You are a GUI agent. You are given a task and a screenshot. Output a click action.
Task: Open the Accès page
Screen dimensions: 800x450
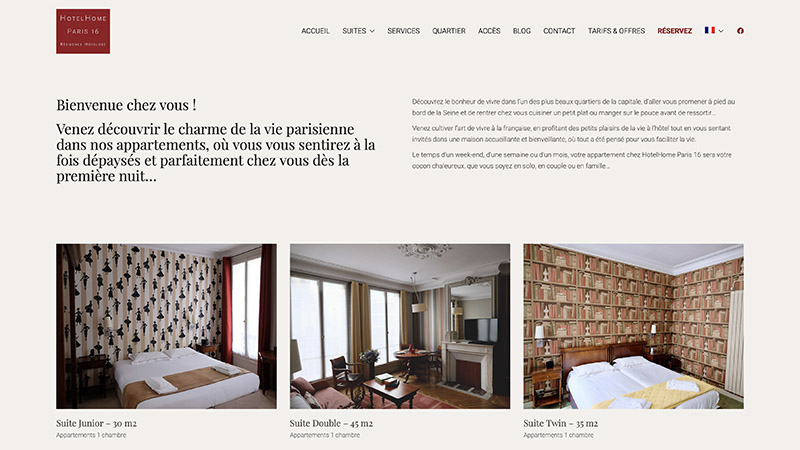pos(489,31)
